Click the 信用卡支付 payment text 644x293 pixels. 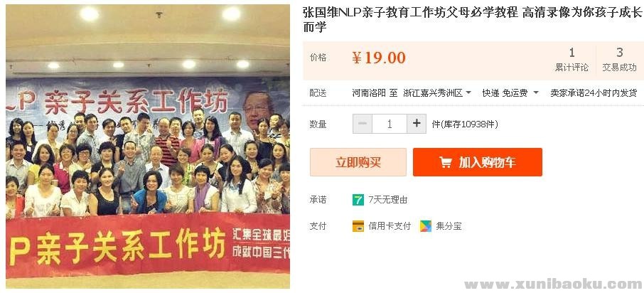(390, 226)
